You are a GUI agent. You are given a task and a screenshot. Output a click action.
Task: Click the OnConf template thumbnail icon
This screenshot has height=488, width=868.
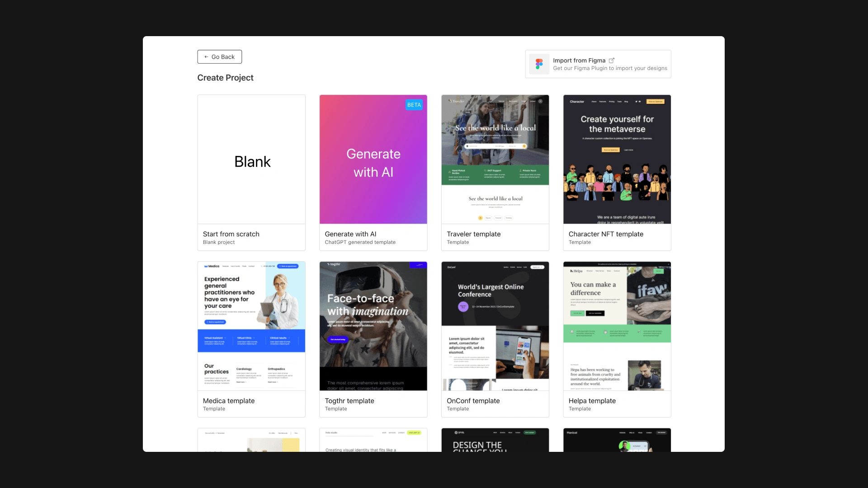click(x=495, y=326)
